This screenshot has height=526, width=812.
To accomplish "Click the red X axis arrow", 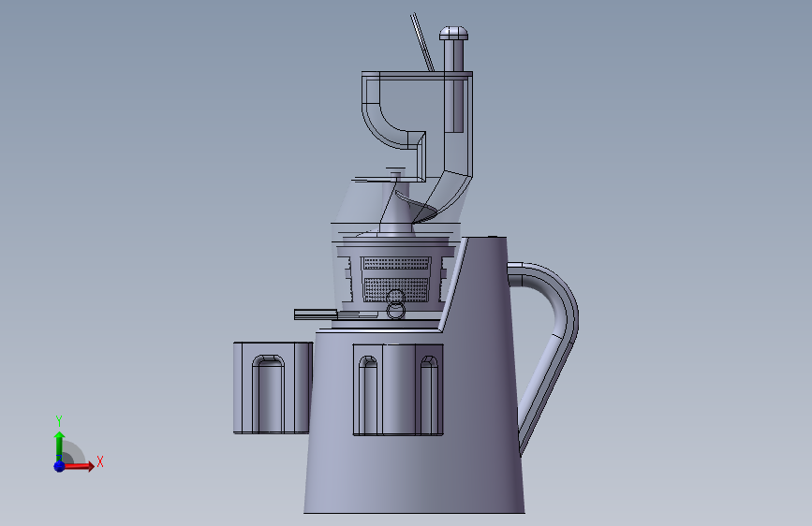I will pyautogui.click(x=79, y=466).
